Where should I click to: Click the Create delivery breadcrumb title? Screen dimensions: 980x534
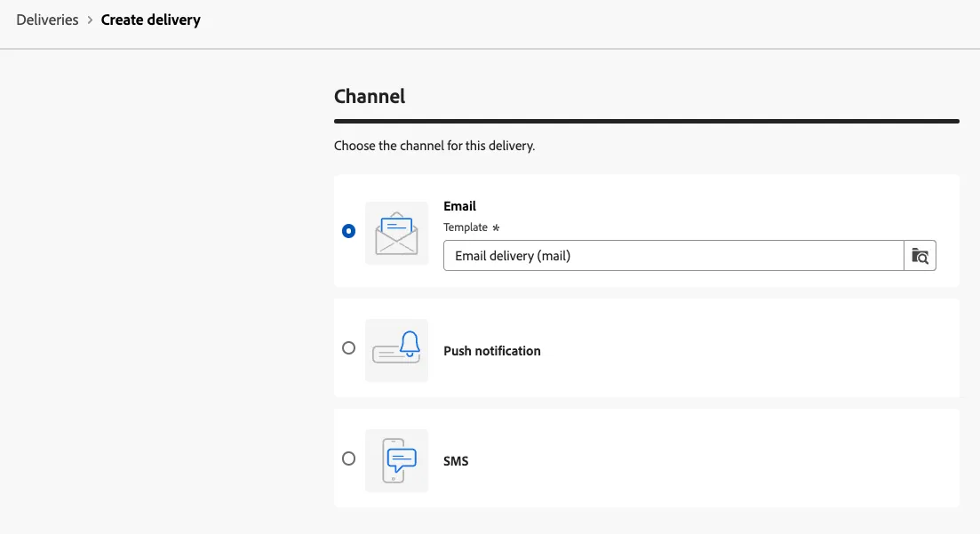tap(151, 20)
